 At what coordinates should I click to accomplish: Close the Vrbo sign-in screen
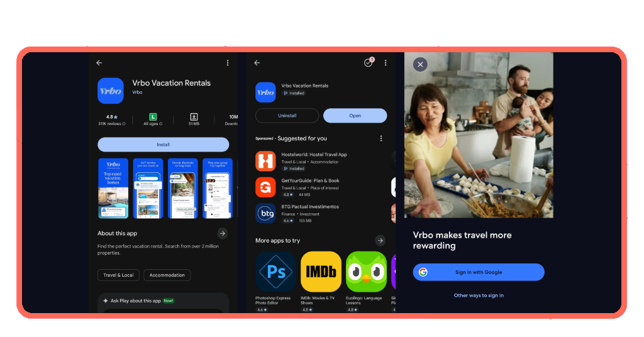(x=420, y=64)
